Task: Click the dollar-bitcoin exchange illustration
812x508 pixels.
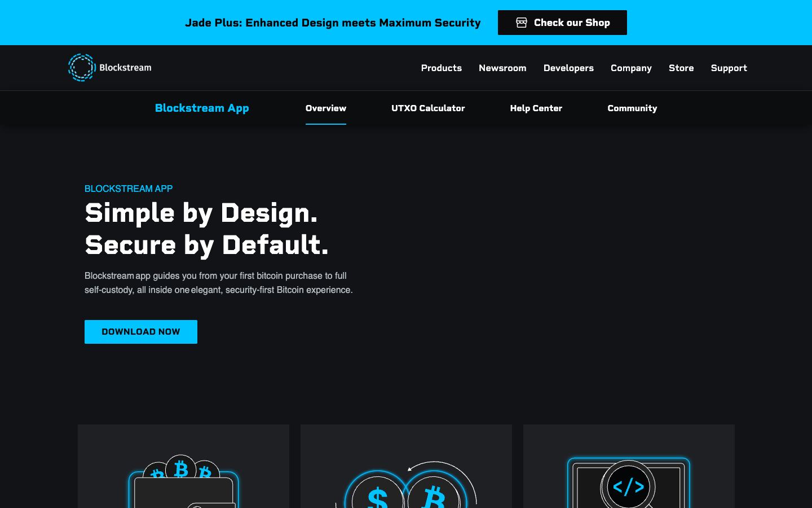Action: [406, 484]
